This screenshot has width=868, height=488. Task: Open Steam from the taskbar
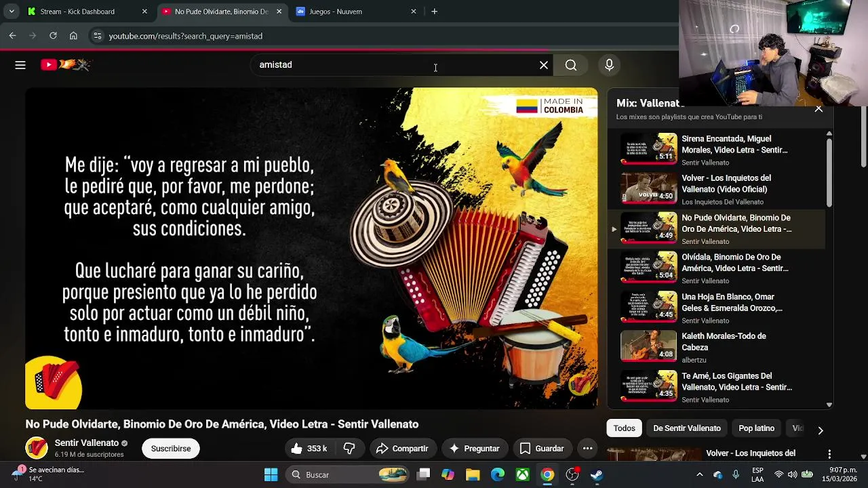[x=597, y=474]
